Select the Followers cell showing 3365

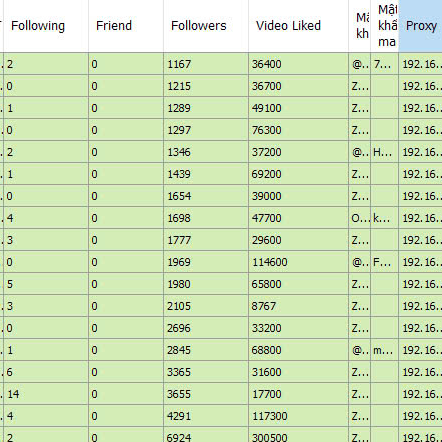206,372
